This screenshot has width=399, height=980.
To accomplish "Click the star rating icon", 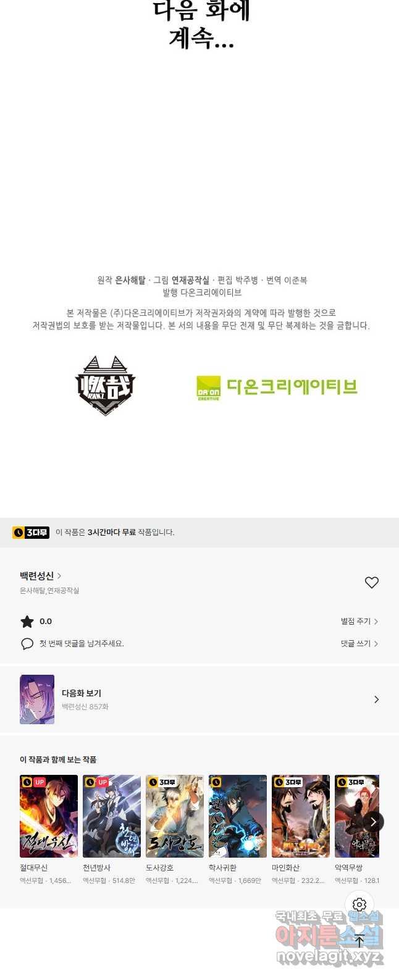I will [27, 622].
